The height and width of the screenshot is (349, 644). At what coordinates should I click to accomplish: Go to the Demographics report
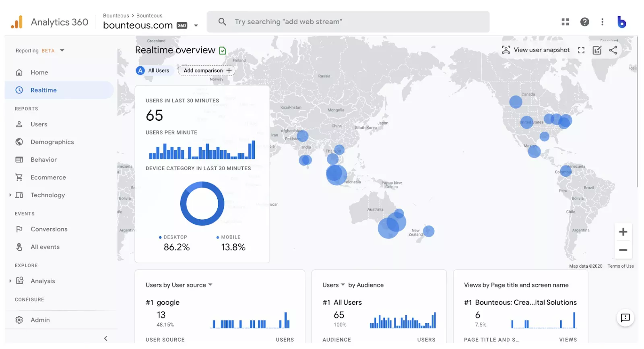[x=52, y=142]
